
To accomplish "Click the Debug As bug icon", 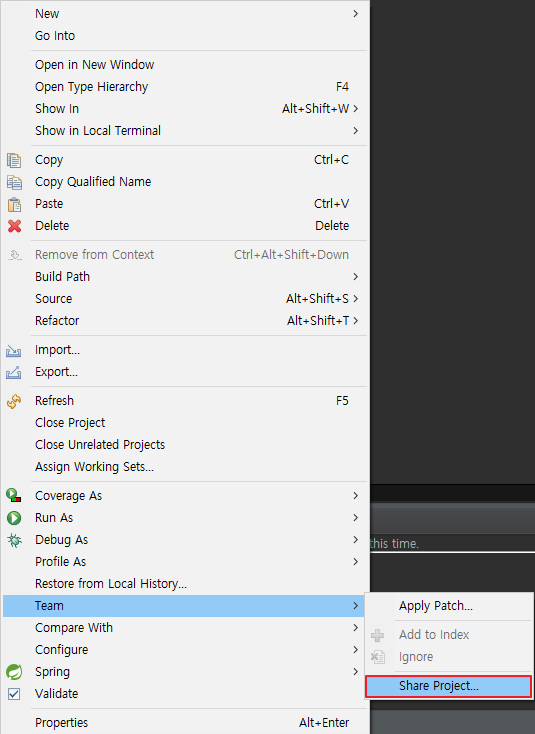I will [x=14, y=540].
